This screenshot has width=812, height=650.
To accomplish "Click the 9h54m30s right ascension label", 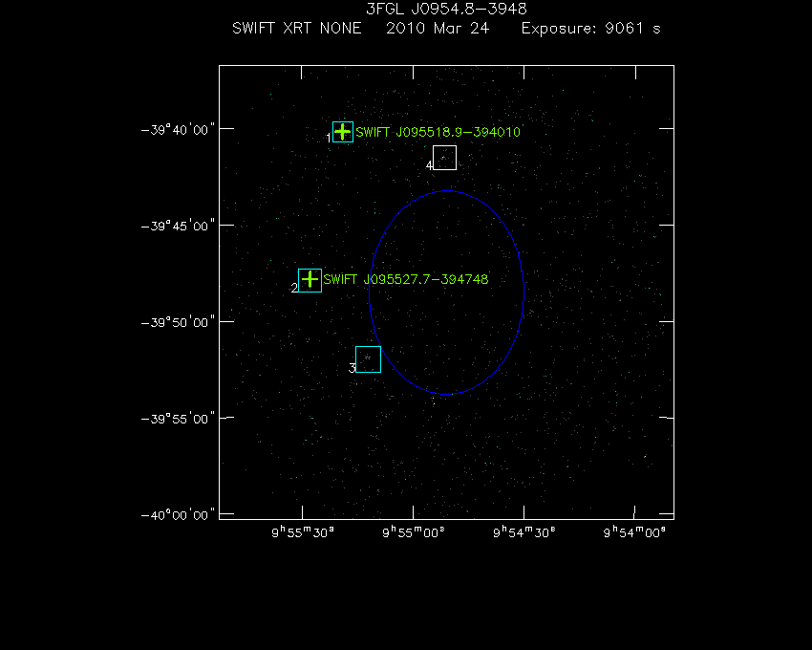I will pyautogui.click(x=524, y=532).
